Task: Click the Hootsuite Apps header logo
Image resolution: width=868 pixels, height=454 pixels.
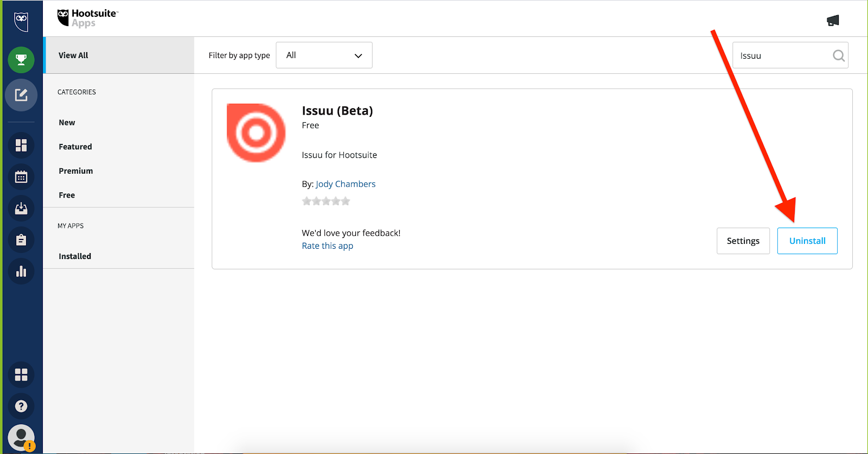Action: click(87, 18)
